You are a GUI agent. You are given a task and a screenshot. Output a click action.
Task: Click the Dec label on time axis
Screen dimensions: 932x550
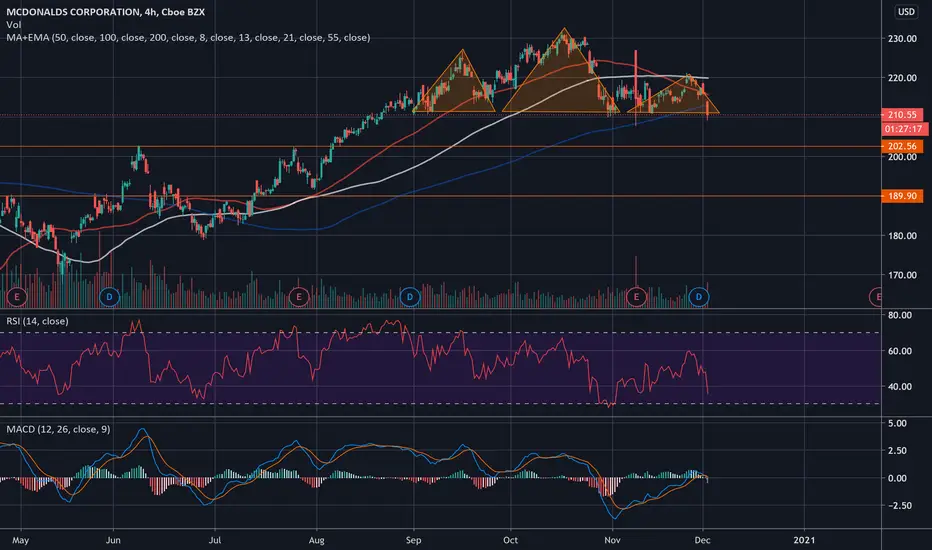click(x=703, y=540)
